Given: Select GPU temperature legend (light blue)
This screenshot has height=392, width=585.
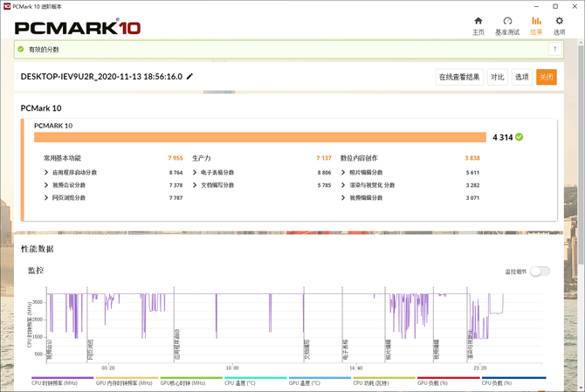Looking at the screenshot, I should pyautogui.click(x=320, y=381).
